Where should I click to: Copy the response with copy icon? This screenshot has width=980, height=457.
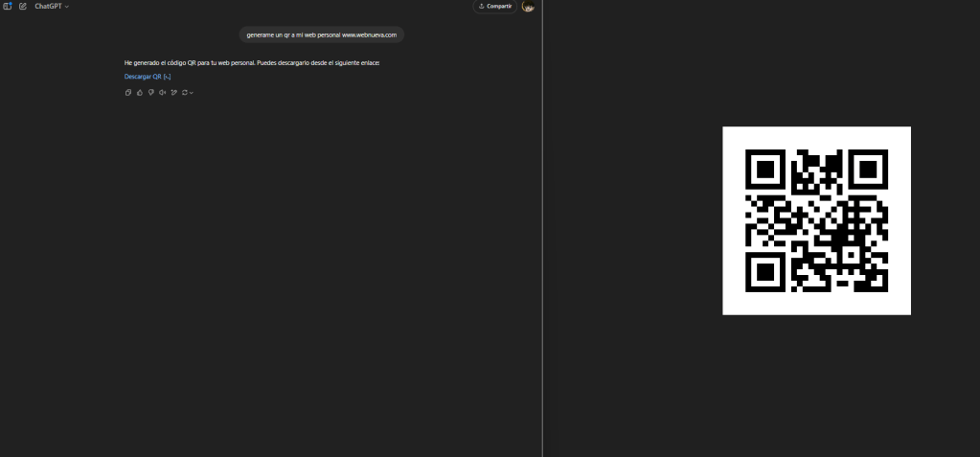point(128,92)
